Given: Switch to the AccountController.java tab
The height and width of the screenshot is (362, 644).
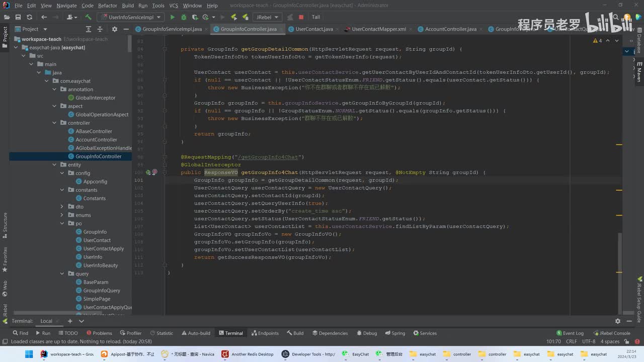Looking at the screenshot, I should click(450, 29).
